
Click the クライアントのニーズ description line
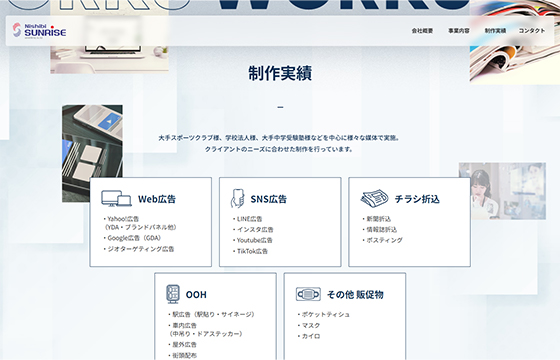coord(279,149)
